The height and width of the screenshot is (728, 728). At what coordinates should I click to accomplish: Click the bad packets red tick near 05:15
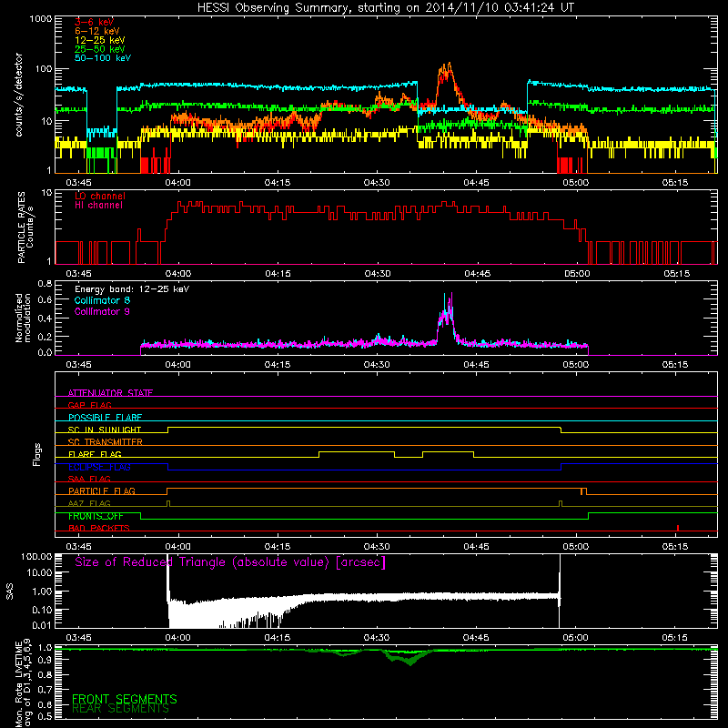pyautogui.click(x=678, y=528)
